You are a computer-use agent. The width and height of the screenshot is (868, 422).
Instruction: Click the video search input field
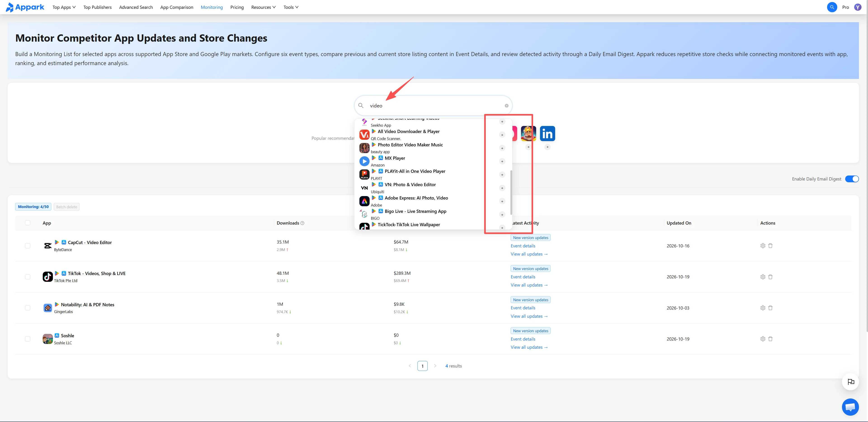click(433, 106)
